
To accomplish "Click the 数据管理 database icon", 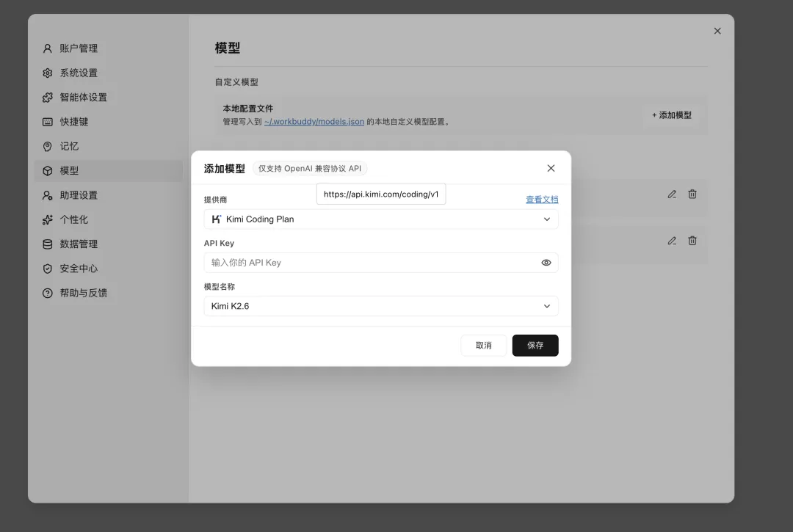I will point(48,244).
